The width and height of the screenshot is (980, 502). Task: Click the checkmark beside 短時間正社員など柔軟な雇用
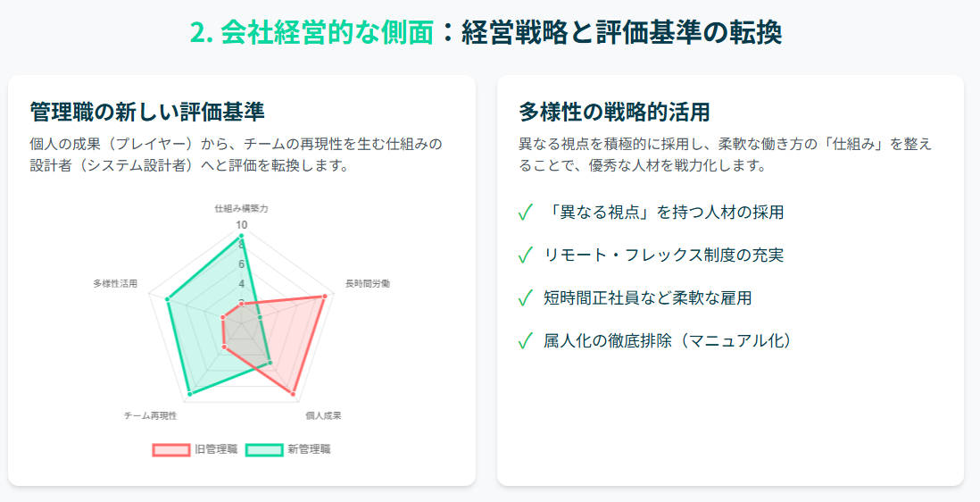[526, 298]
